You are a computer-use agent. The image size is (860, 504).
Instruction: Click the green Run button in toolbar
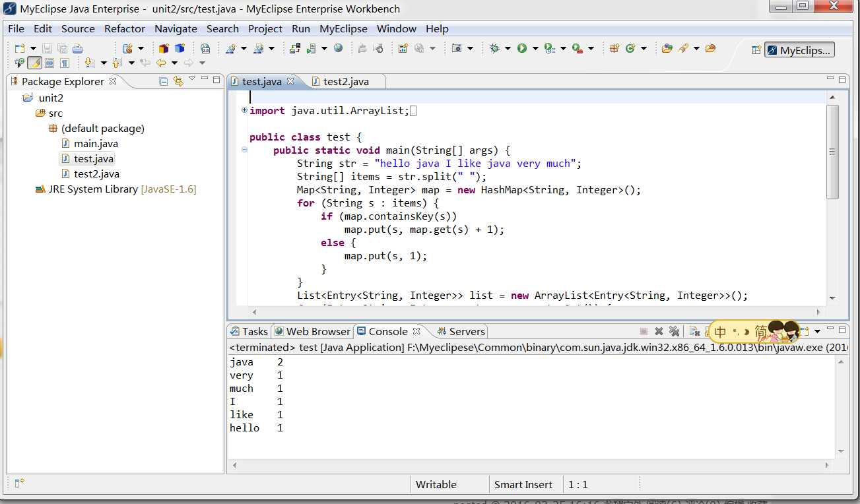[x=522, y=48]
